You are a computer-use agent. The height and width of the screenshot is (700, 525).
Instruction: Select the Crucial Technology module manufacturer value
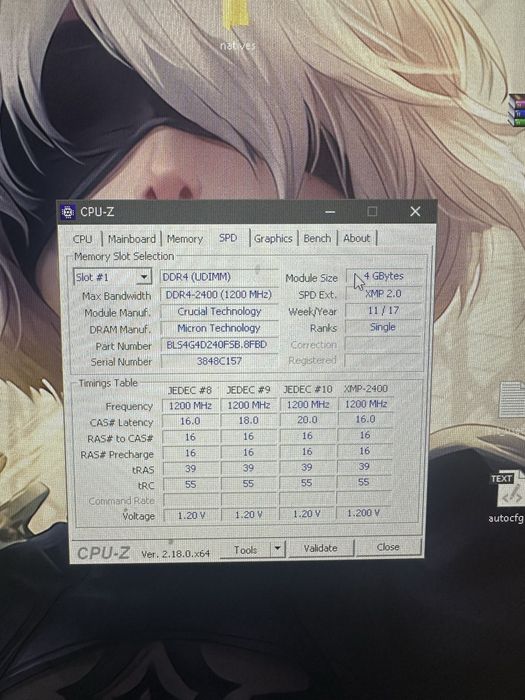pos(219,312)
